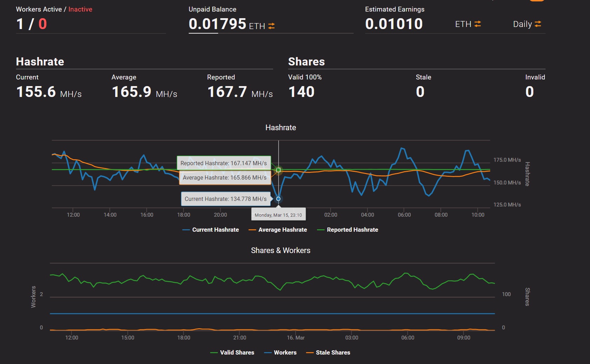The height and width of the screenshot is (364, 590).
Task: Toggle Current Hashrate legend series
Action: pos(210,230)
